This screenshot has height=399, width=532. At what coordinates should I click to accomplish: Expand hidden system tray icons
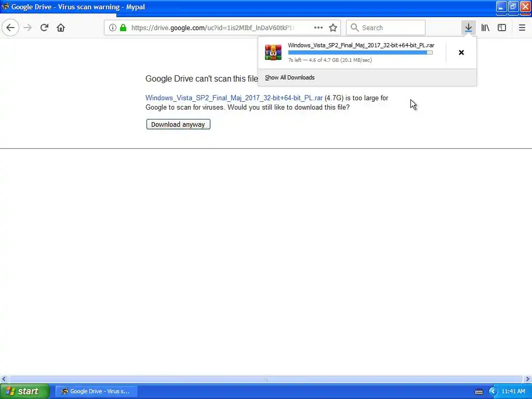point(493,392)
